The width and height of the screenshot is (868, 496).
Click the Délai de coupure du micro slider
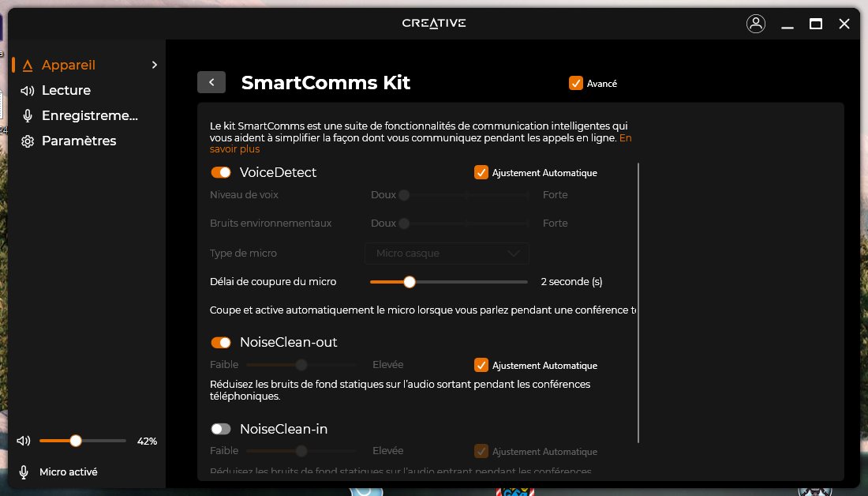pyautogui.click(x=448, y=282)
